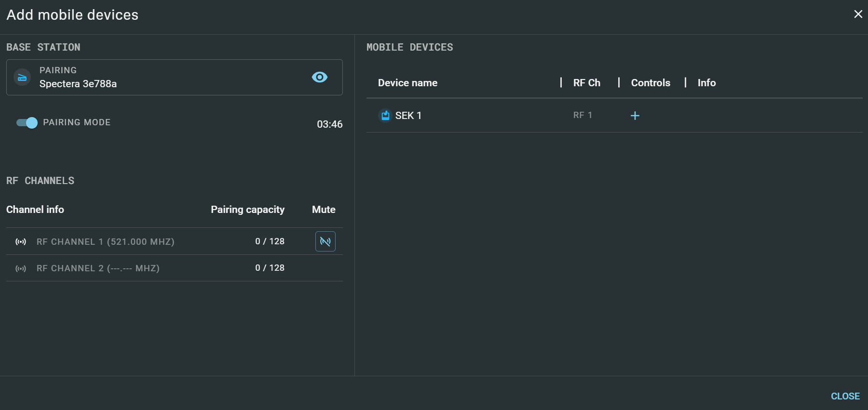
Task: Close dialog with the X icon
Action: click(858, 14)
